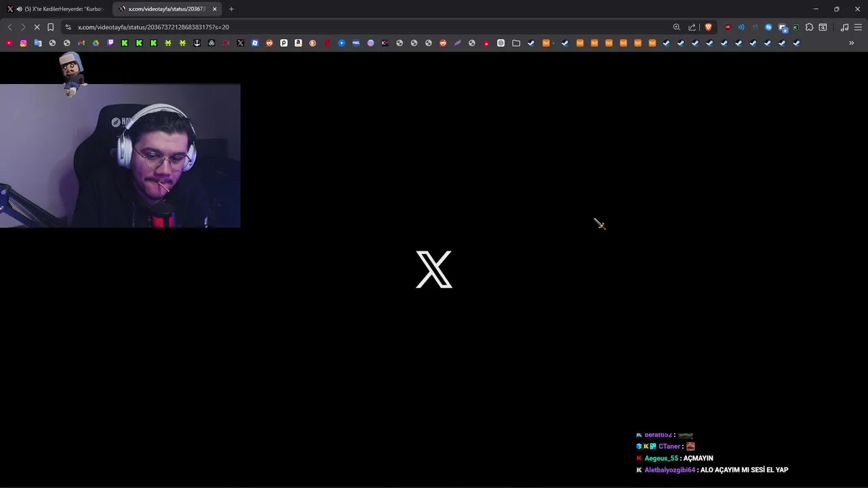The width and height of the screenshot is (868, 488).
Task: Click the X logo loading splash
Action: pos(434,269)
